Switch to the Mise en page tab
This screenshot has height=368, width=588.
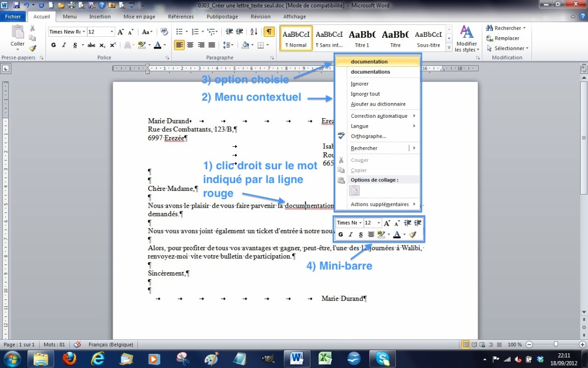pos(139,16)
